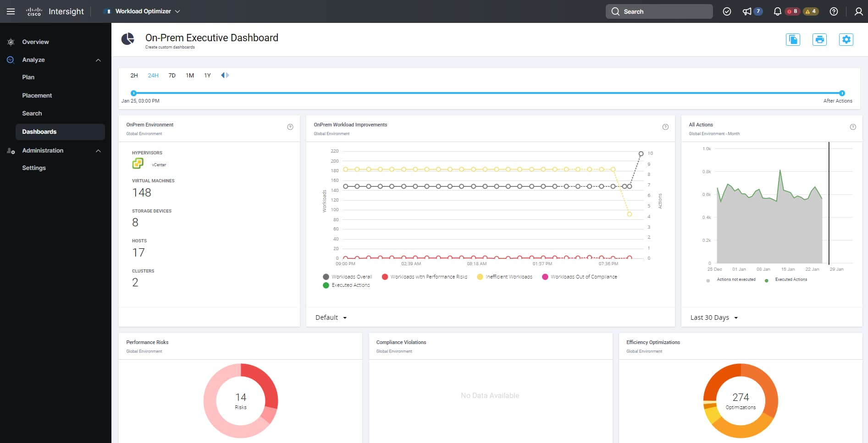This screenshot has height=443, width=868.
Task: Click the After Actions timeline slider handle
Action: pos(842,93)
